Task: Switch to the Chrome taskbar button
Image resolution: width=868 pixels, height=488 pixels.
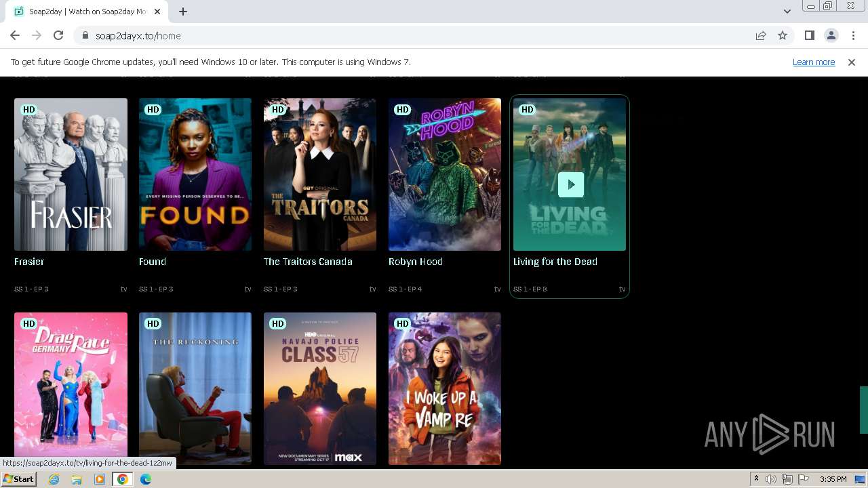Action: (x=123, y=479)
